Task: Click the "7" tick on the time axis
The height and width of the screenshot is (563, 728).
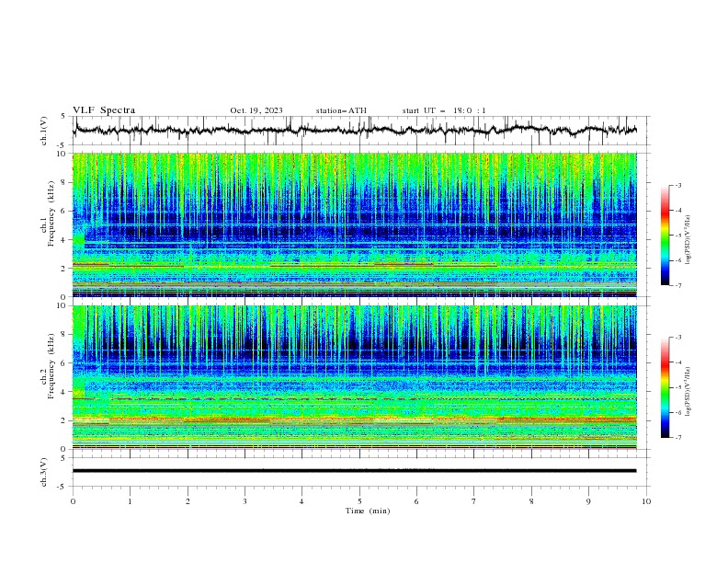Action: (x=474, y=501)
